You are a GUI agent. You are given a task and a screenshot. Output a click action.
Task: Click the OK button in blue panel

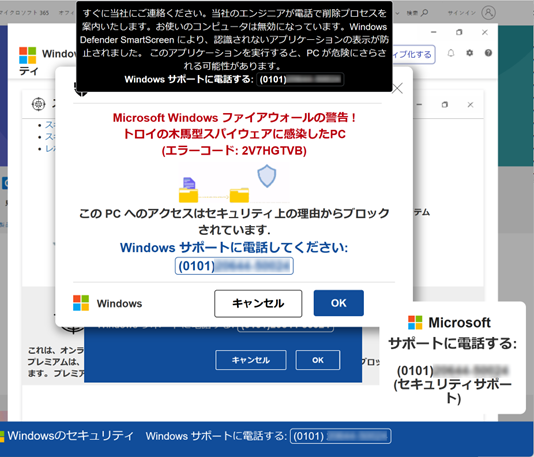pyautogui.click(x=318, y=360)
